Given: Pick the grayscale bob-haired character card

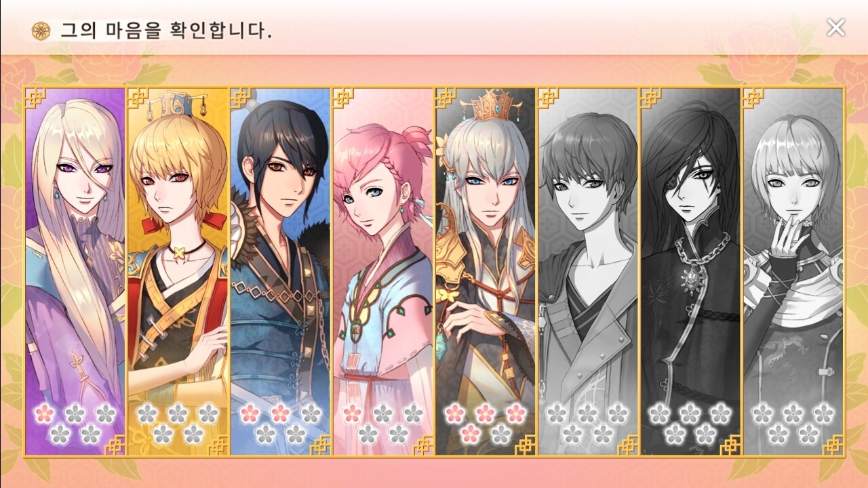Looking at the screenshot, I should pos(793,271).
